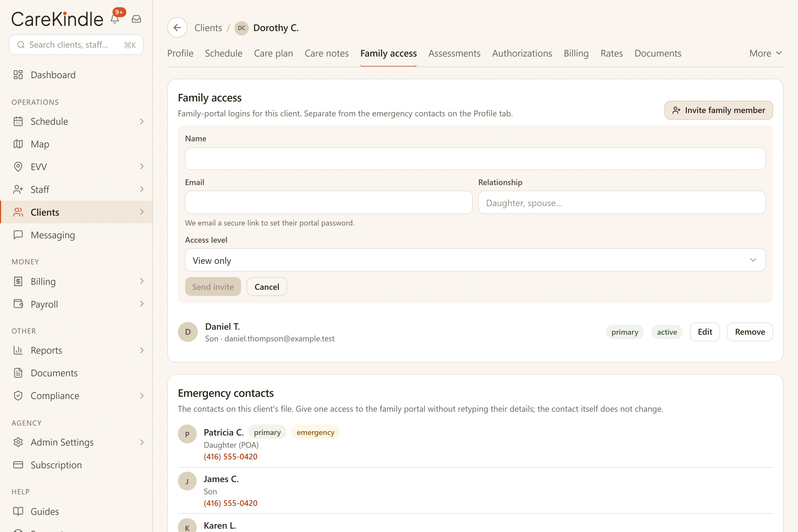Click the EVV location pin icon
798x532 pixels.
[x=18, y=167]
